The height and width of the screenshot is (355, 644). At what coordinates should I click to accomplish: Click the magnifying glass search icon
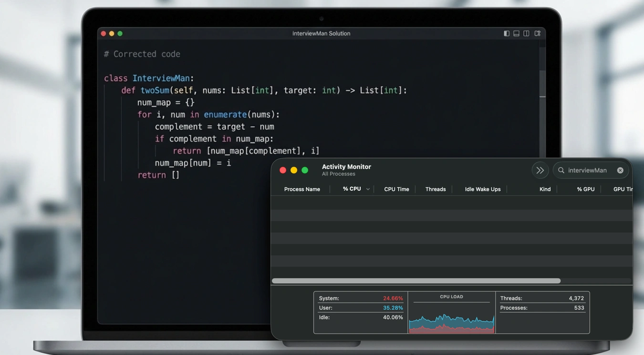point(561,170)
